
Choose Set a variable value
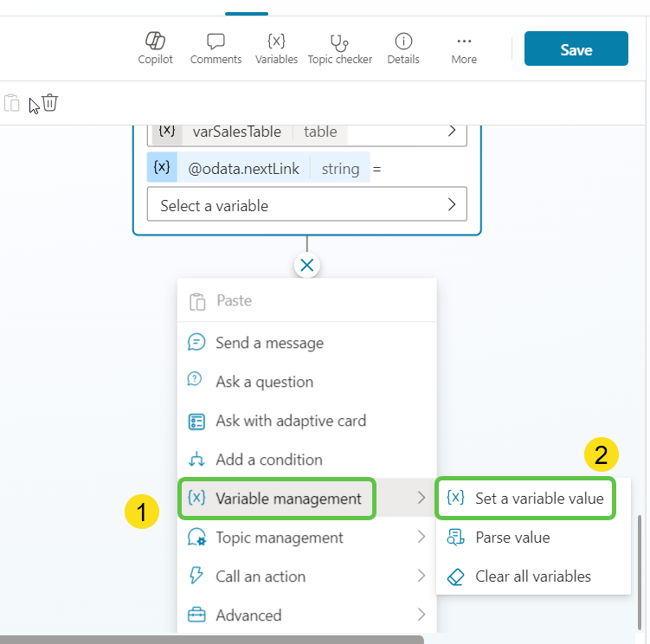point(525,498)
